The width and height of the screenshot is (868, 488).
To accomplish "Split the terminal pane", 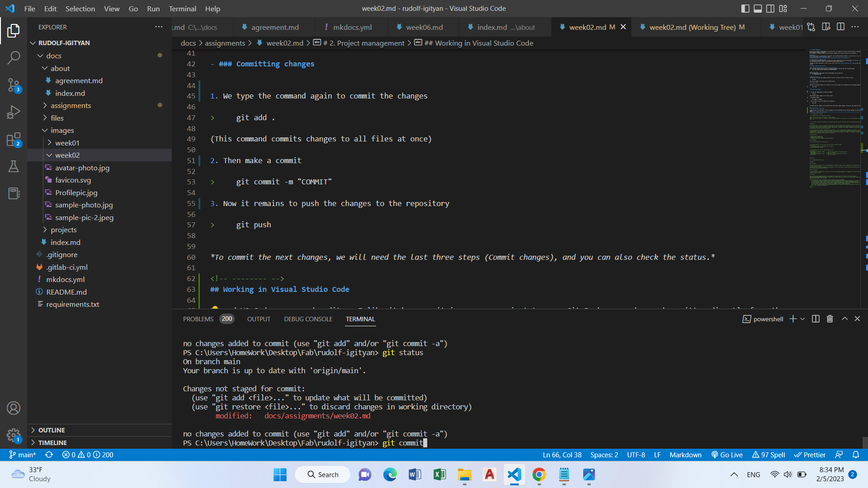I will (x=815, y=319).
